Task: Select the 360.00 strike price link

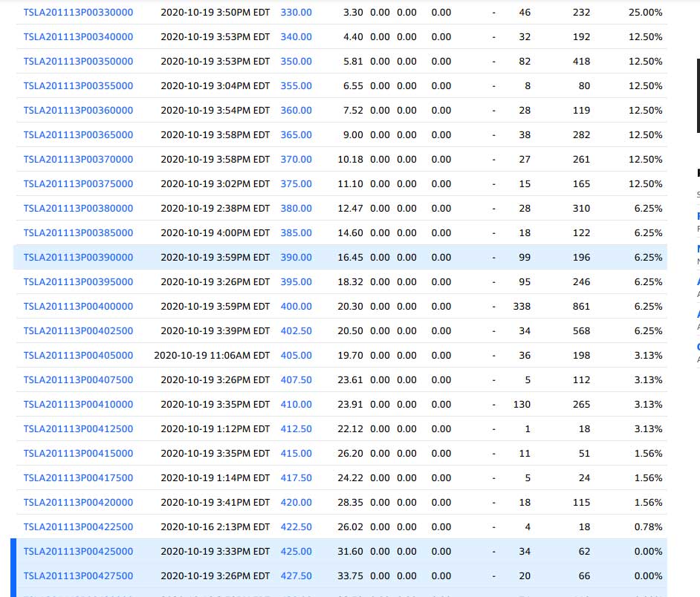Action: coord(296,111)
